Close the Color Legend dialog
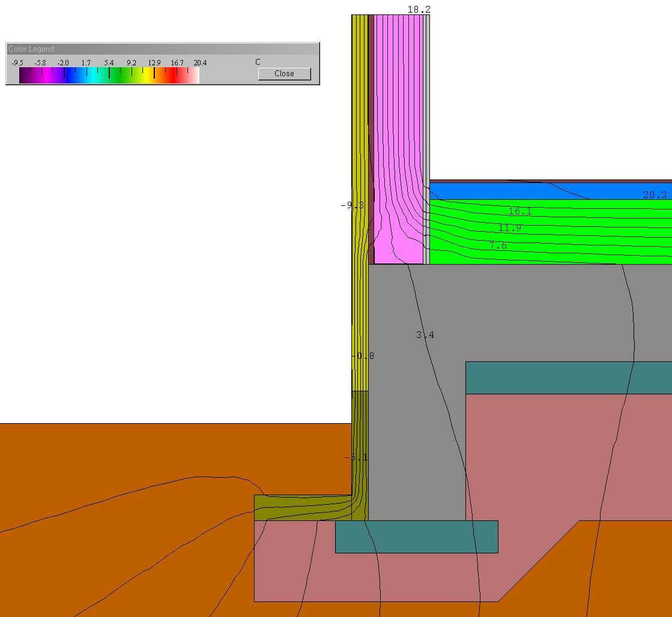Viewport: 672px width, 617px height. (284, 73)
